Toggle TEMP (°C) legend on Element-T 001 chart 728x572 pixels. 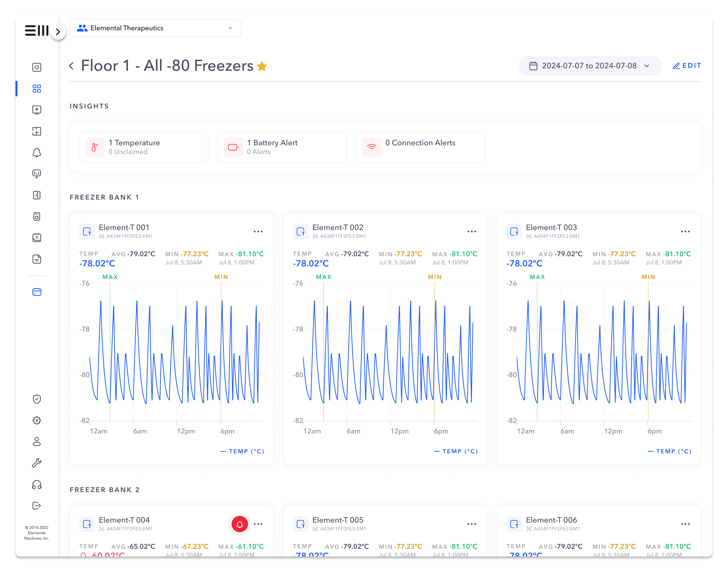point(243,451)
